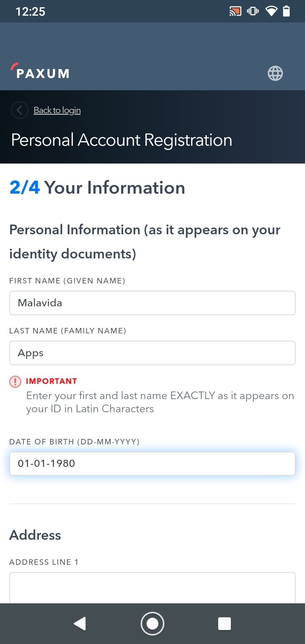Open recent apps with square button

pos(224,624)
